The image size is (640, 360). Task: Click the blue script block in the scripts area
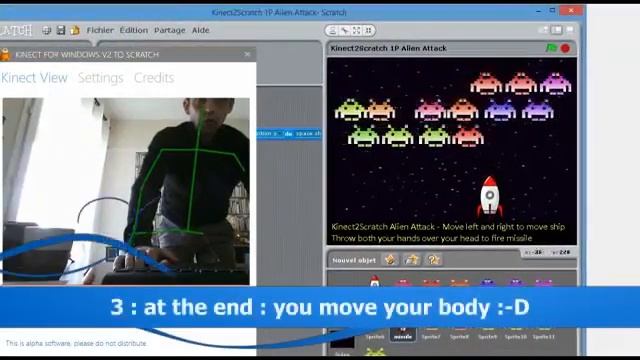[289, 133]
